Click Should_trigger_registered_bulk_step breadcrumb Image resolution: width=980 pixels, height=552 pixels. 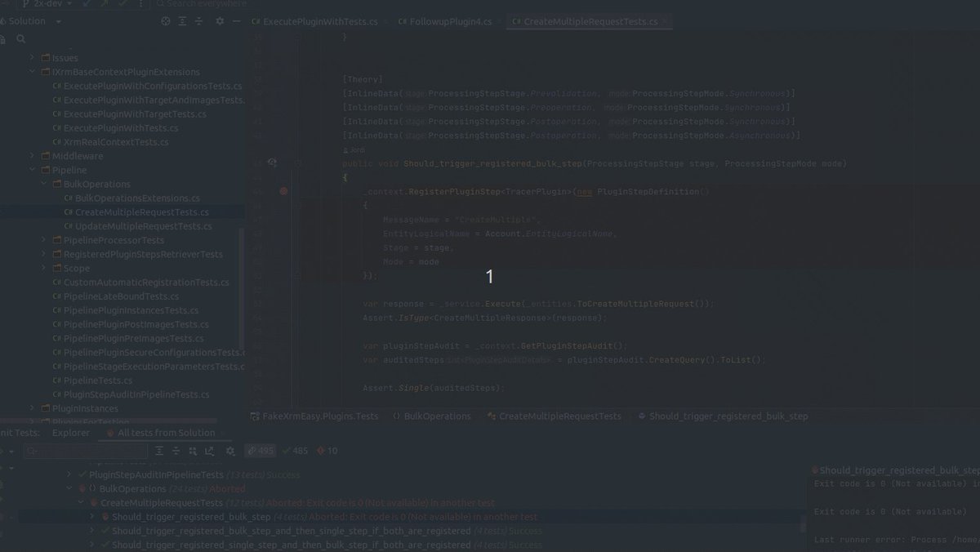724,416
